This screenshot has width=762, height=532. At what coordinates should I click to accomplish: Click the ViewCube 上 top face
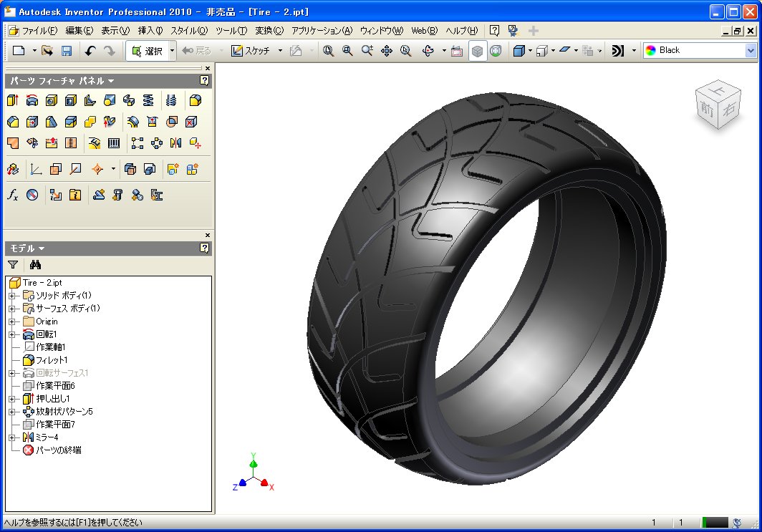click(x=718, y=90)
